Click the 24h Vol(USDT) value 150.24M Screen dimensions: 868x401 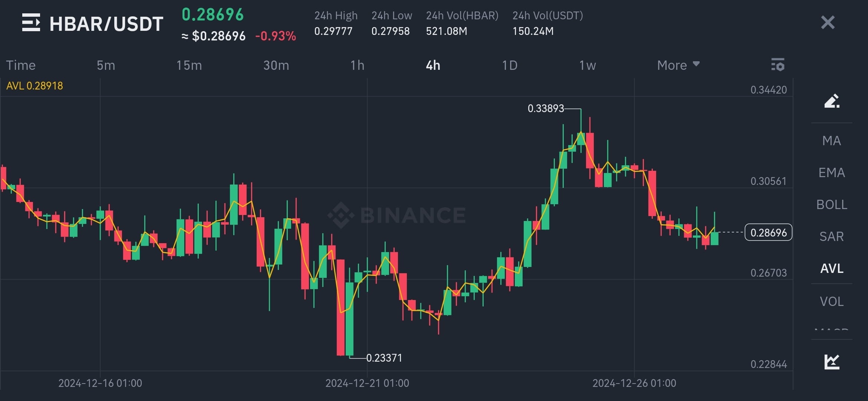[533, 31]
